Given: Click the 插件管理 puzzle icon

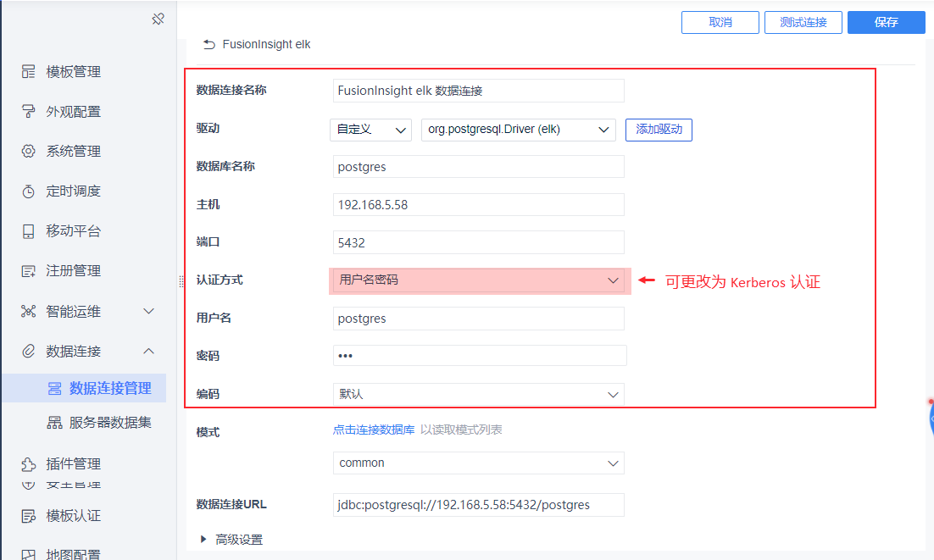Looking at the screenshot, I should tap(29, 463).
